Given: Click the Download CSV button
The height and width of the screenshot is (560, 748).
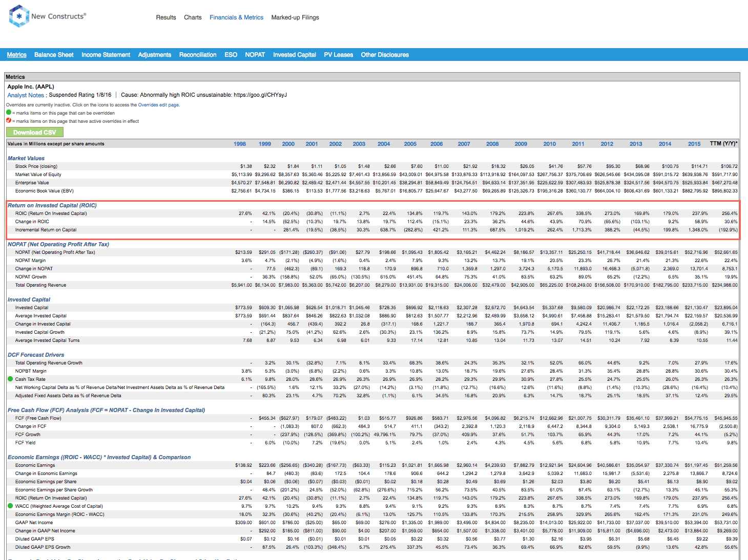Looking at the screenshot, I should tap(35, 132).
